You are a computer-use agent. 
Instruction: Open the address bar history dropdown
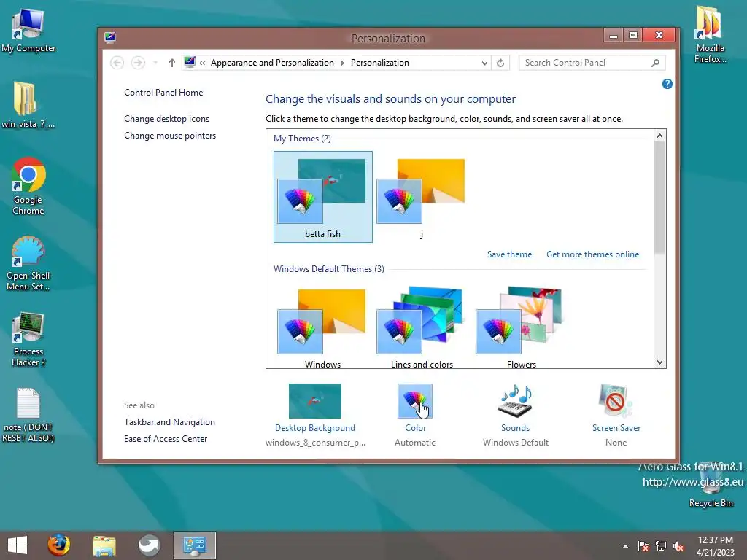click(x=484, y=63)
